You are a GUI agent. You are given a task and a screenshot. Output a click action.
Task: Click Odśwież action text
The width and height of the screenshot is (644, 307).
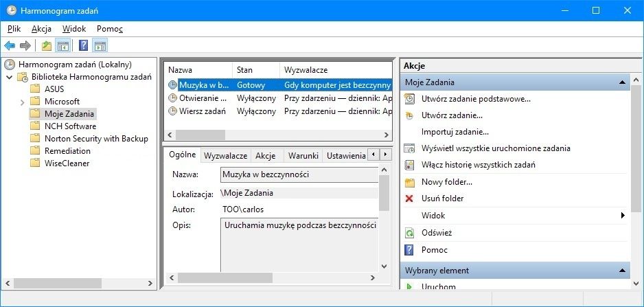point(437,233)
